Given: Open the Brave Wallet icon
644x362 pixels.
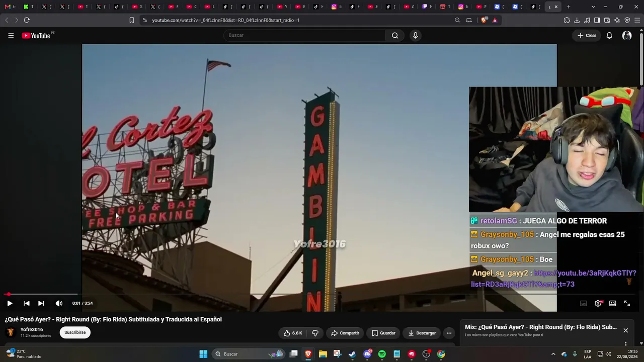Looking at the screenshot, I should 607,20.
